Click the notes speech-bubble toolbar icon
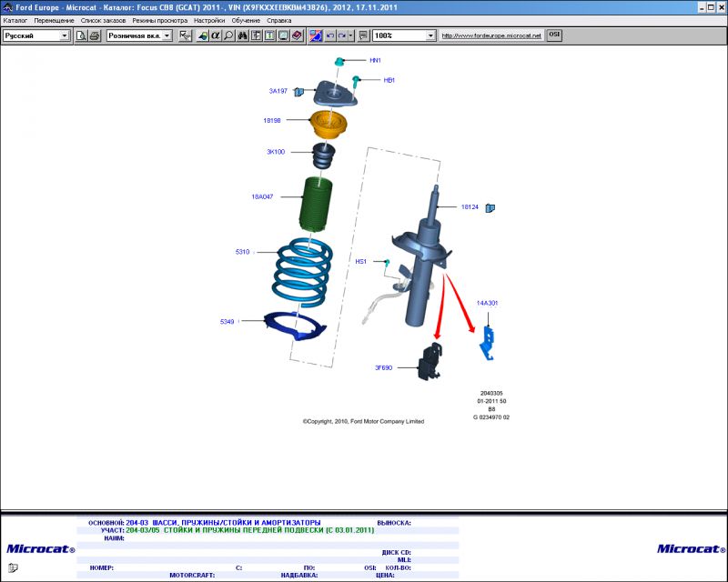This screenshot has height=582, width=728. coord(363,35)
